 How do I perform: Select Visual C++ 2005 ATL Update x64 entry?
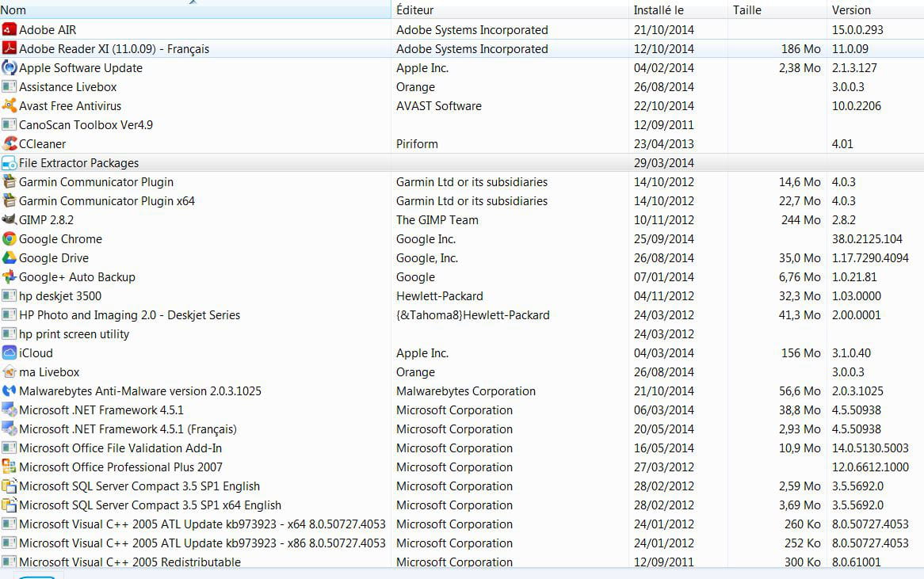(x=202, y=524)
